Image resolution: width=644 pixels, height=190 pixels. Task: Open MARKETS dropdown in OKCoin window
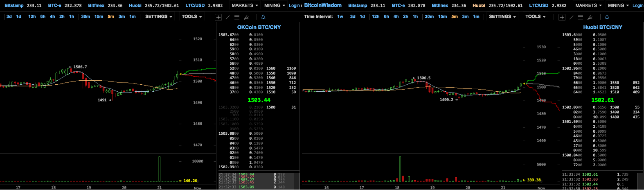pyautogui.click(x=245, y=5)
